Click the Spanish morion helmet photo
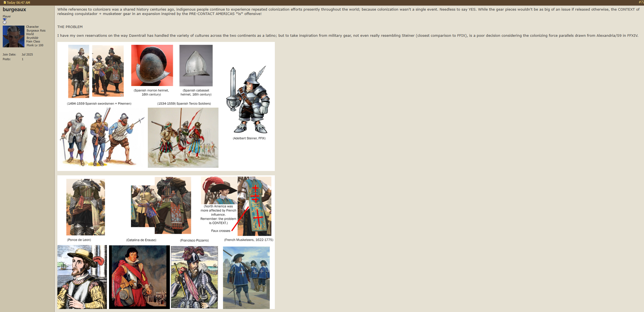The height and width of the screenshot is (312, 644). (152, 65)
